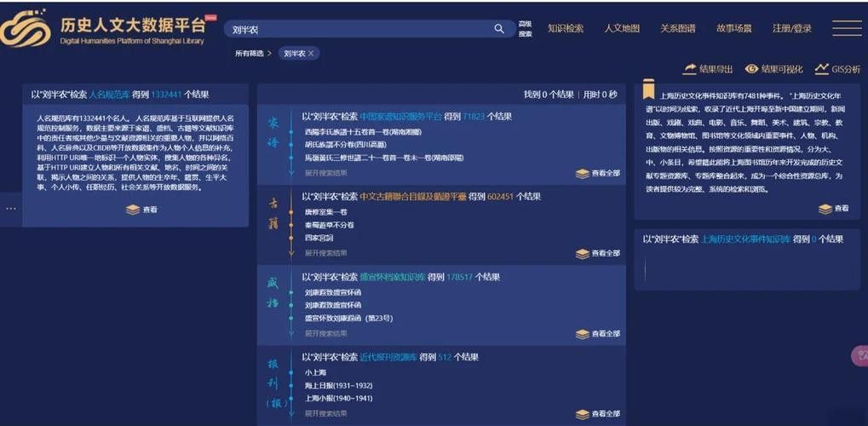This screenshot has height=426, width=868.
Task: Expand search results under 家谱 section
Action: tap(326, 173)
